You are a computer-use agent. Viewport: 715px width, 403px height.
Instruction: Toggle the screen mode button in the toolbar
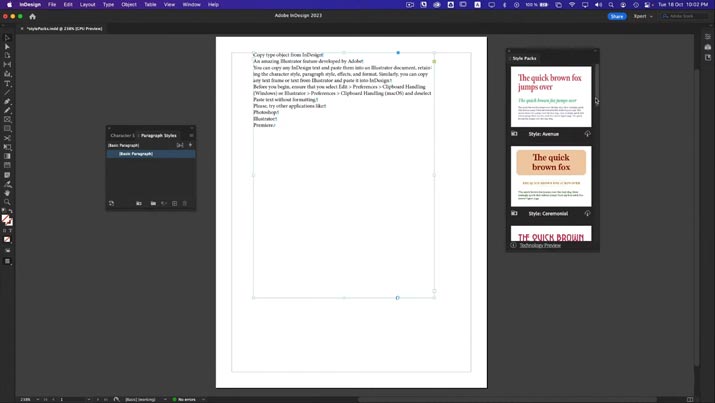(7, 261)
